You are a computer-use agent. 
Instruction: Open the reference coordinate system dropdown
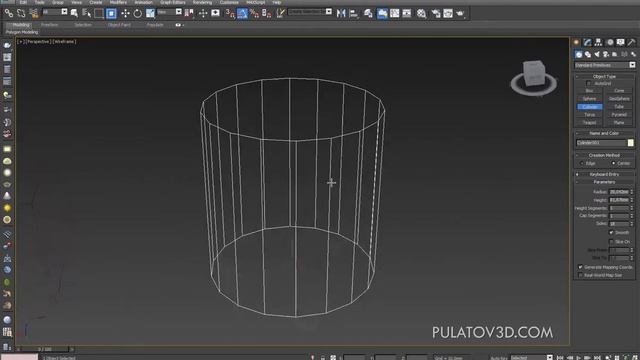click(169, 12)
